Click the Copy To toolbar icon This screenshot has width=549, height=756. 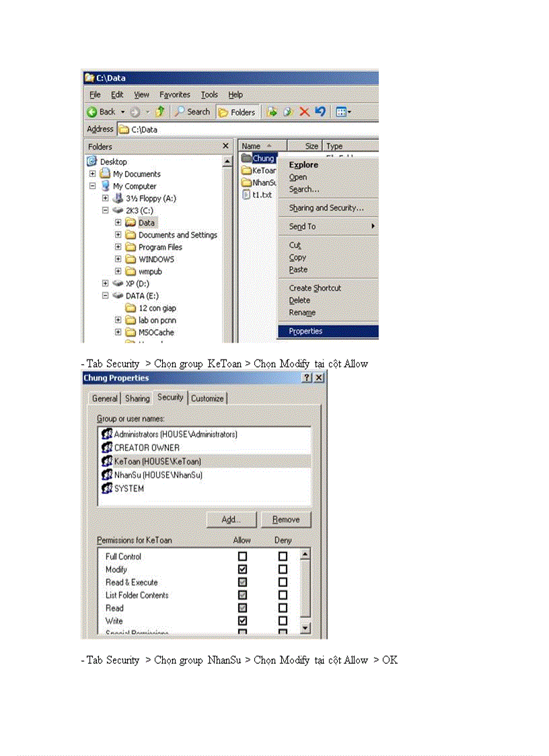coord(288,112)
